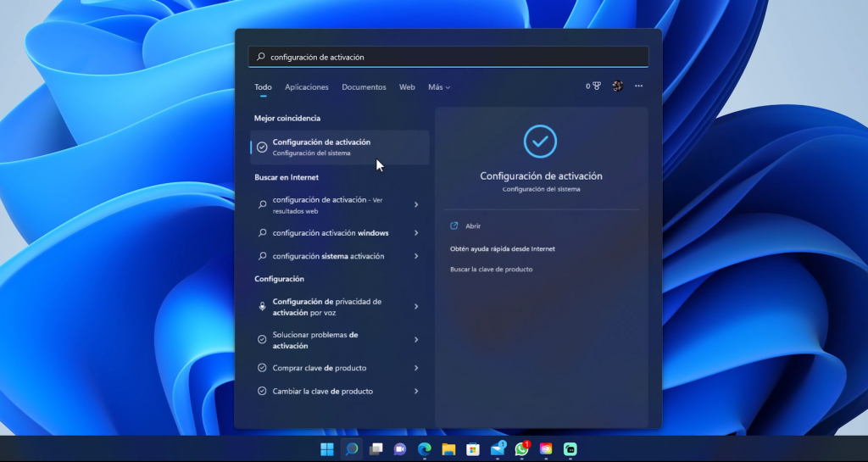Click Abrir to open activation settings
The width and height of the screenshot is (868, 462).
click(x=473, y=226)
